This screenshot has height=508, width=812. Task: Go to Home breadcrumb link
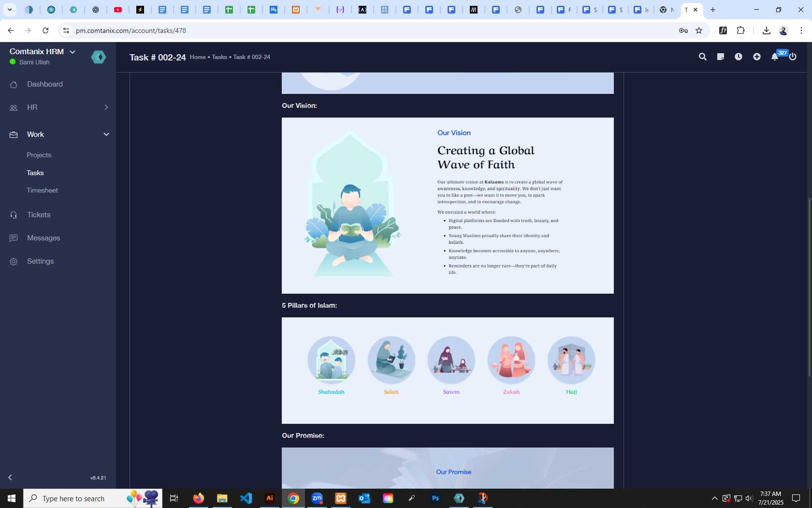(198, 57)
